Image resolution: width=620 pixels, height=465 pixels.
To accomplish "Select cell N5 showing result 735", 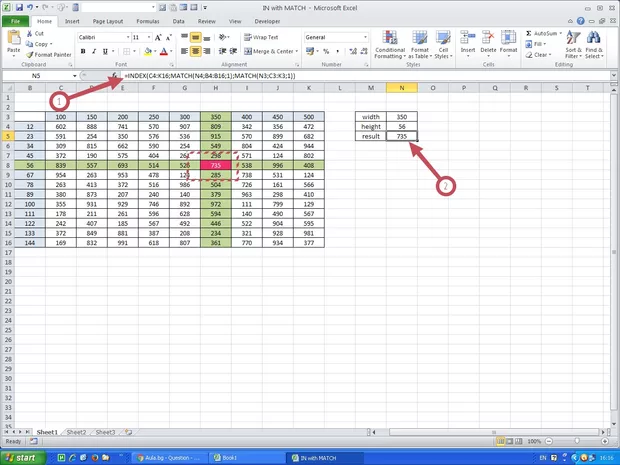I will (402, 136).
